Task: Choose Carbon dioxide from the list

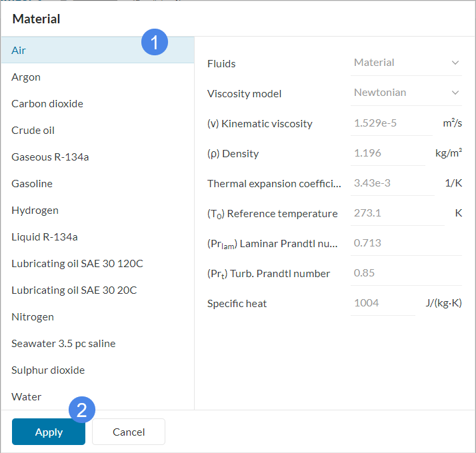Action: pyautogui.click(x=97, y=104)
